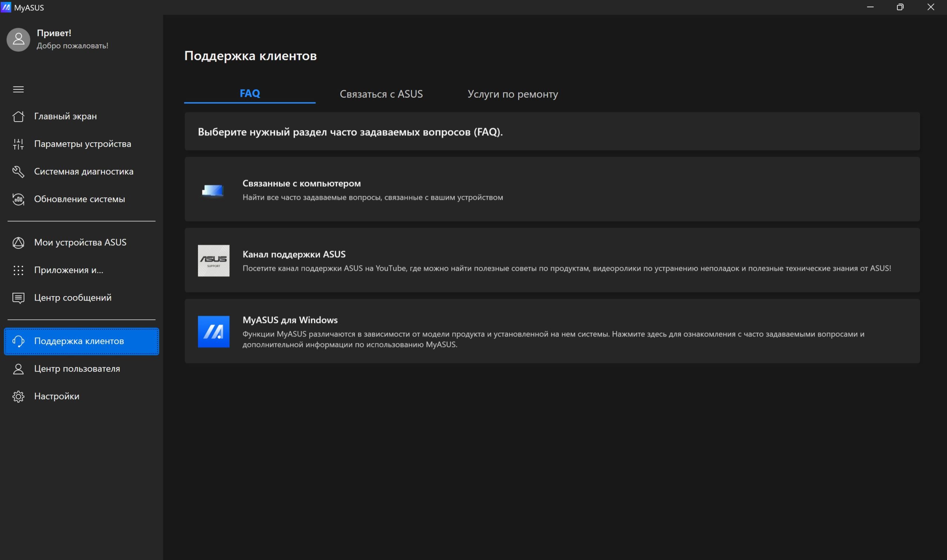Click the sliders icon for Параметры устройства
Screen dimensions: 947x560
(18, 144)
